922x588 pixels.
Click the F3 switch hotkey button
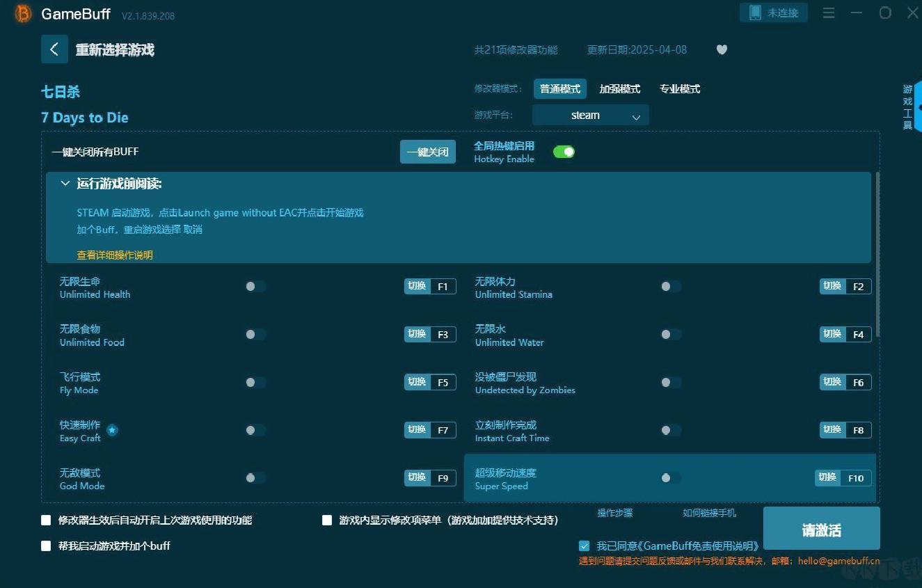(430, 334)
